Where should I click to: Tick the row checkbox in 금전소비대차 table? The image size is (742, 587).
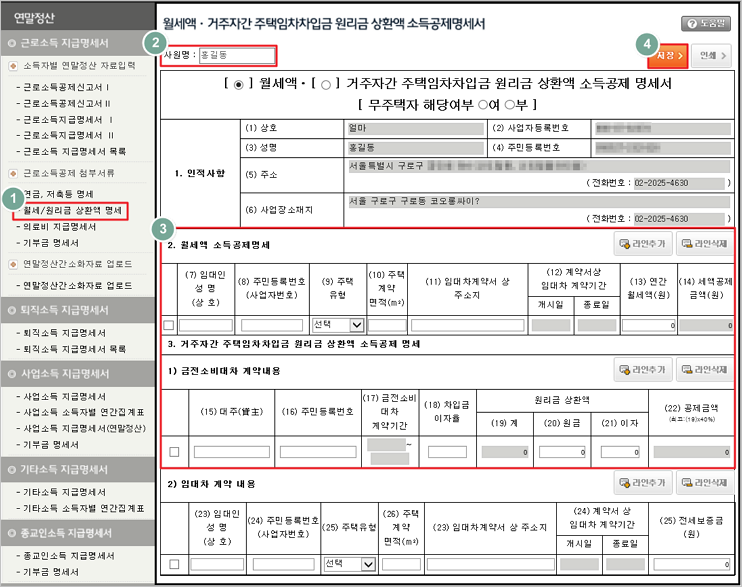[x=174, y=452]
